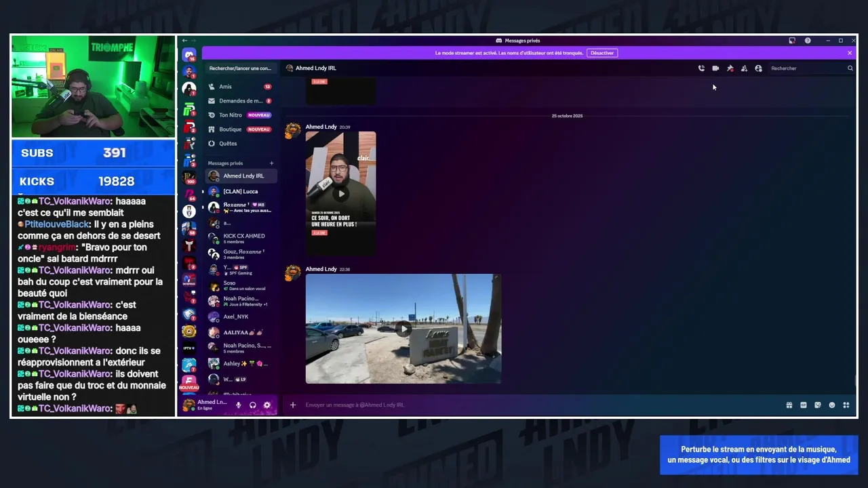
Task: Open server icon with 64 badge
Action: tap(189, 195)
